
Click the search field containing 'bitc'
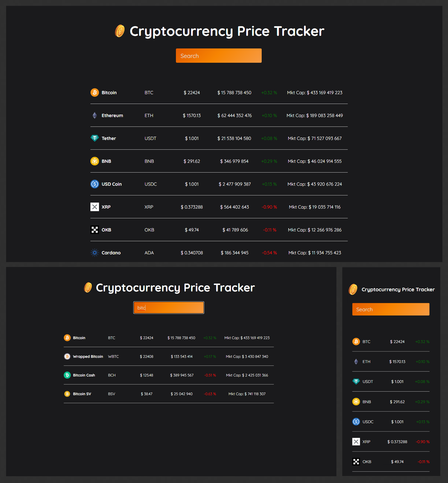(x=169, y=307)
